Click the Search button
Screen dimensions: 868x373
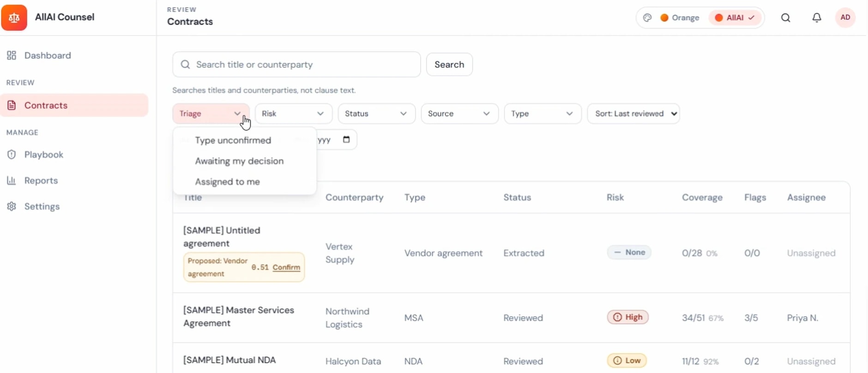pos(449,65)
